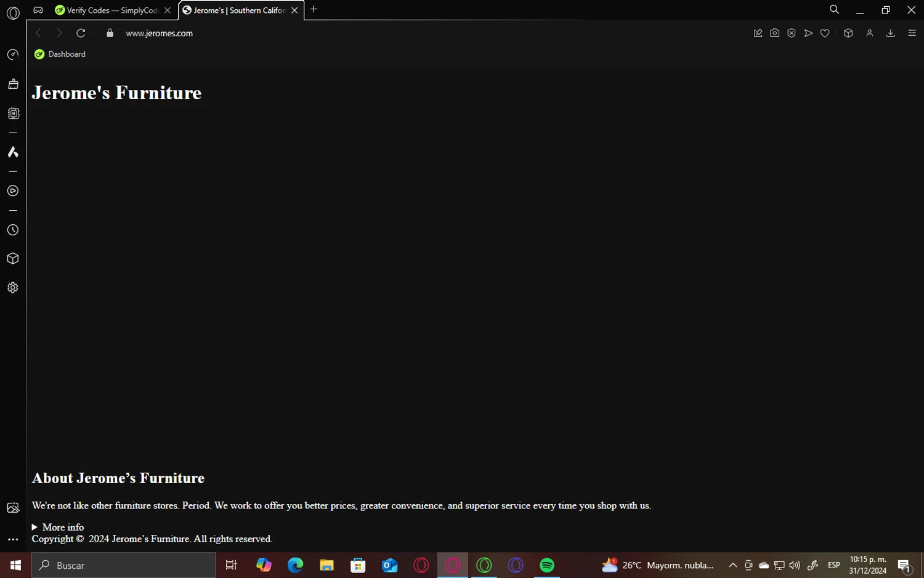Reload the Jerome's page
Viewport: 924px width, 578px height.
[x=81, y=33]
